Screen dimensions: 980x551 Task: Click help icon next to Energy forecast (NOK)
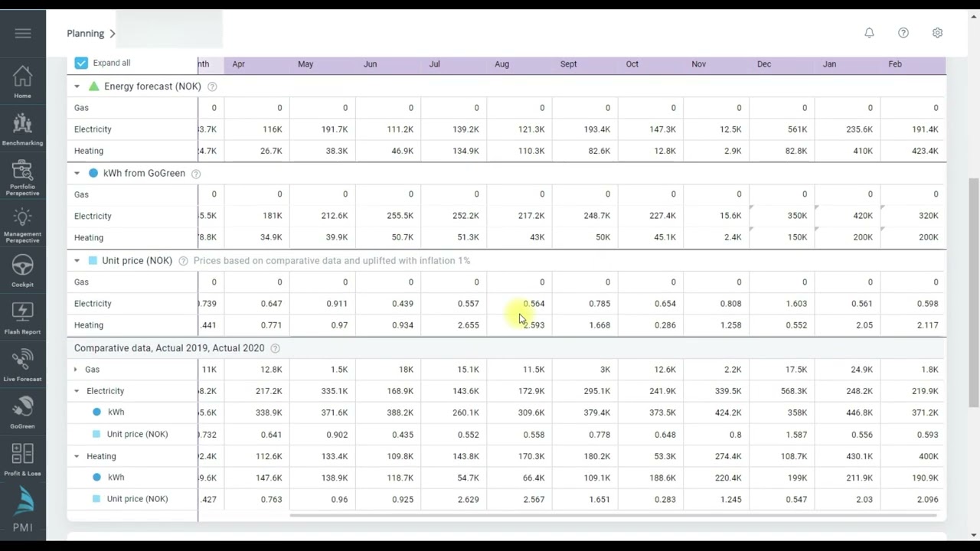click(212, 86)
